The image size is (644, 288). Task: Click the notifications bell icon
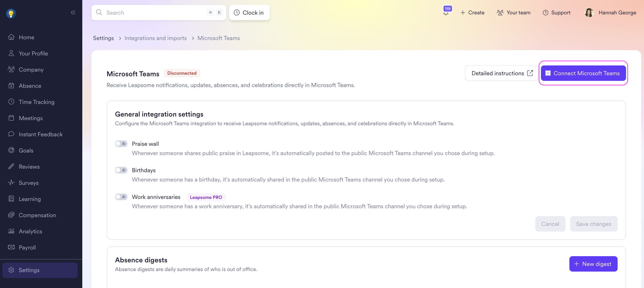click(446, 13)
